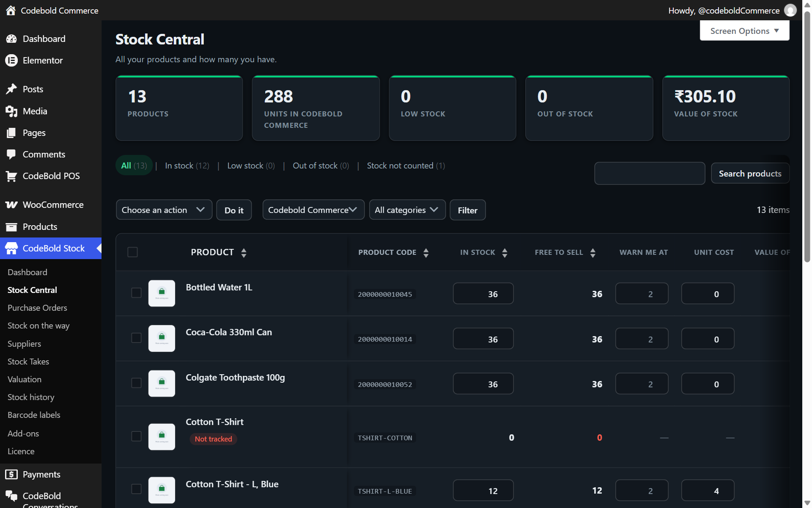
Task: Click the Elementor icon in sidebar
Action: coord(11,60)
